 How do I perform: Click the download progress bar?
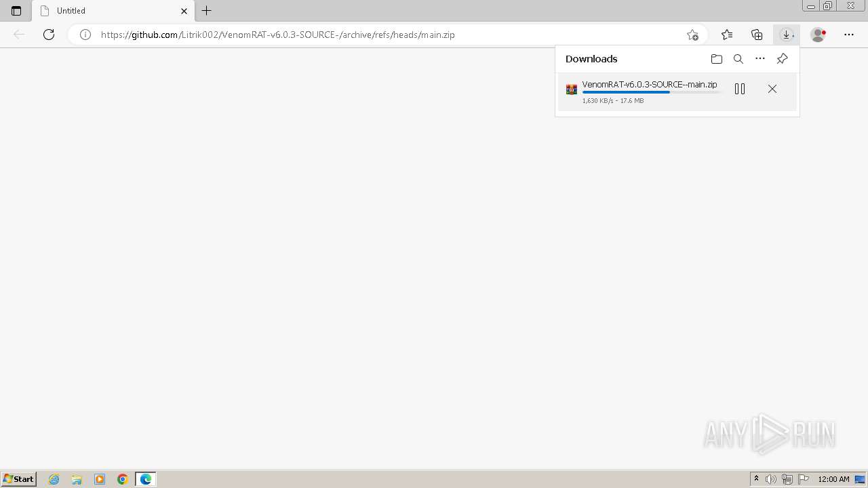click(x=652, y=92)
